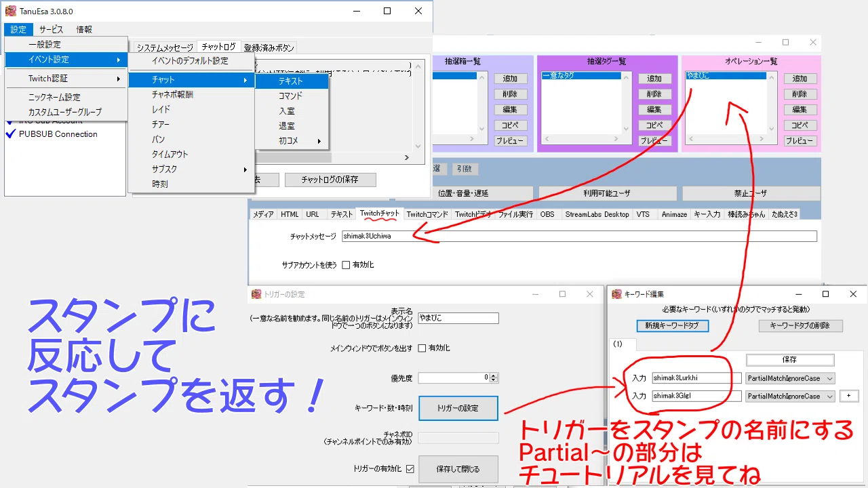Image resolution: width=868 pixels, height=488 pixels.
Task: Choose 退室 in the チャット submenu
Action: (x=292, y=125)
